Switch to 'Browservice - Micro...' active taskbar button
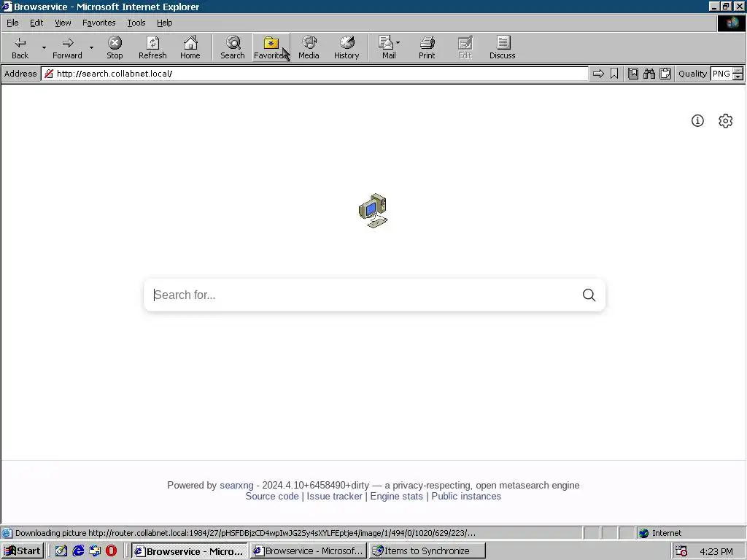Screen dimensions: 747x560 coord(190,551)
